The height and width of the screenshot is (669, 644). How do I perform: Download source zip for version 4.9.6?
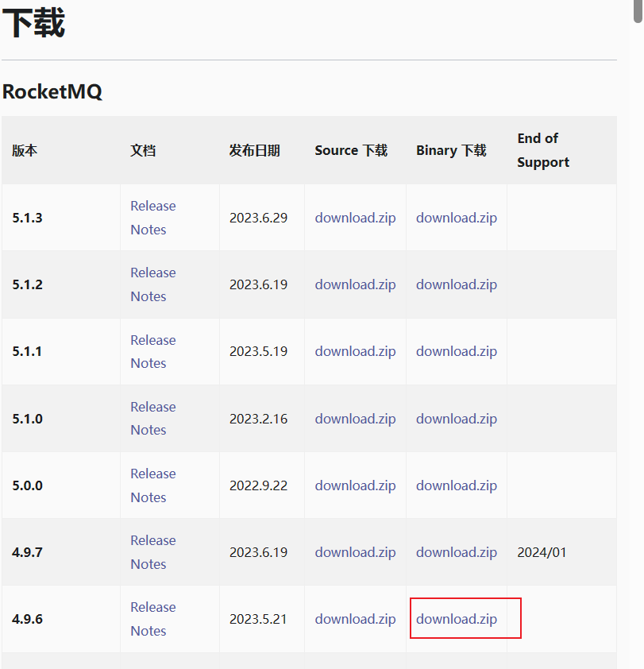point(355,619)
